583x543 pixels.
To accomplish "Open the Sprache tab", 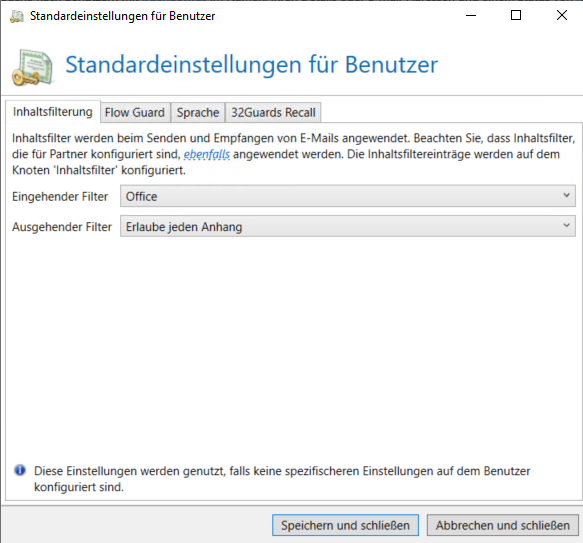I will [x=198, y=112].
